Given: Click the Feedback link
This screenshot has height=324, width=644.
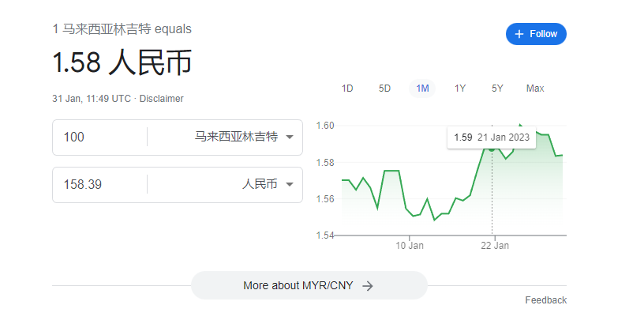Looking at the screenshot, I should pyautogui.click(x=545, y=300).
